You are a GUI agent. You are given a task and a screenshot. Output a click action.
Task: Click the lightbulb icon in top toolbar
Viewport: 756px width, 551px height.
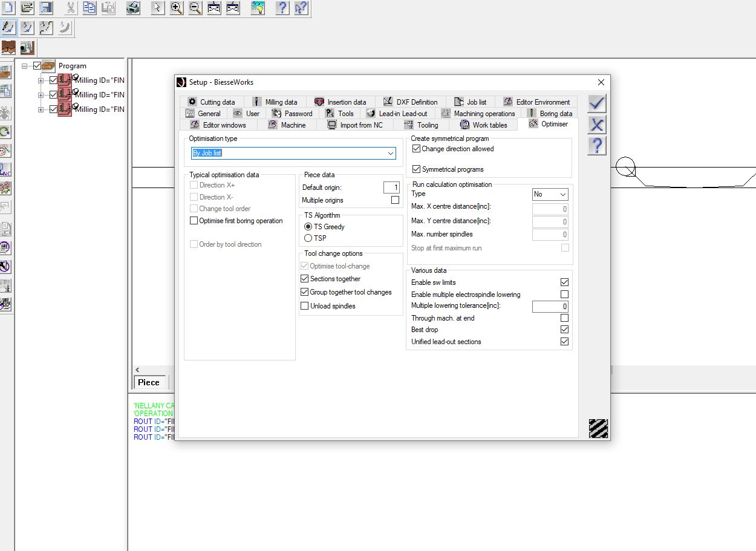pyautogui.click(x=258, y=8)
